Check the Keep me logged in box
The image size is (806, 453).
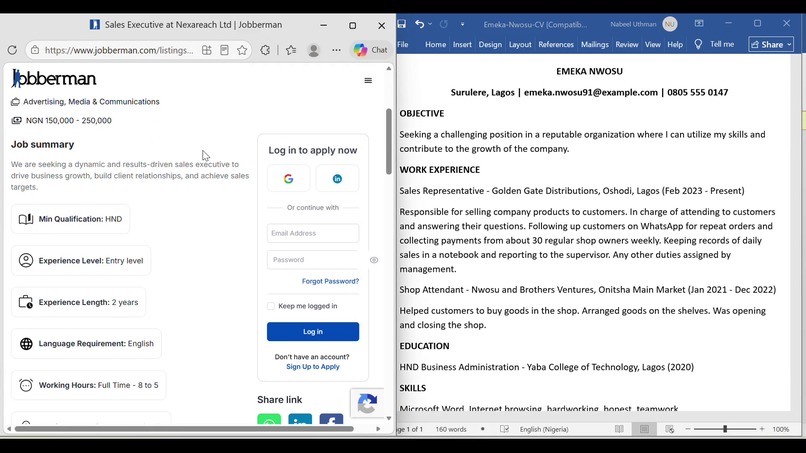[271, 306]
